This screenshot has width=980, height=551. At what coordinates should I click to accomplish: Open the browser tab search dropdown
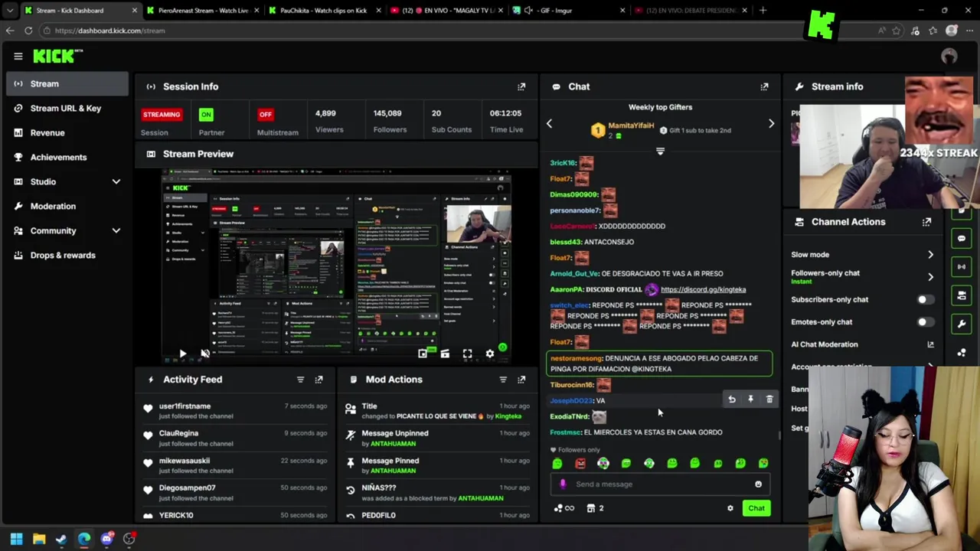[10, 11]
